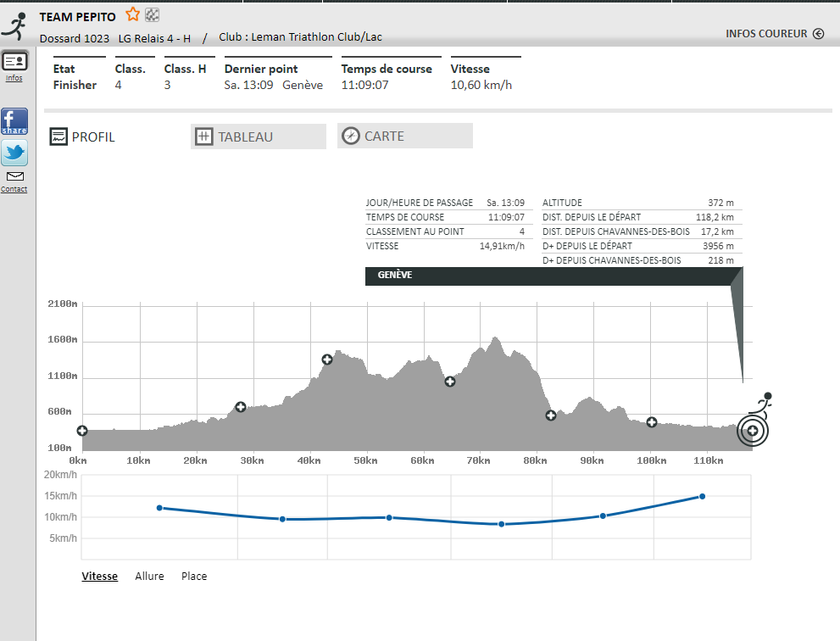Click the Infos link under sidebar icon

pyautogui.click(x=14, y=78)
